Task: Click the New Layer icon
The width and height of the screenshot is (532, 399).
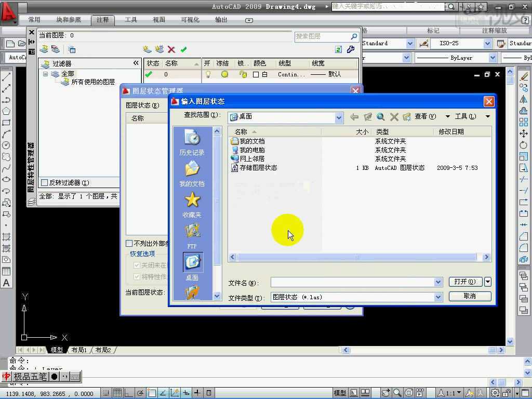Action: pos(147,49)
